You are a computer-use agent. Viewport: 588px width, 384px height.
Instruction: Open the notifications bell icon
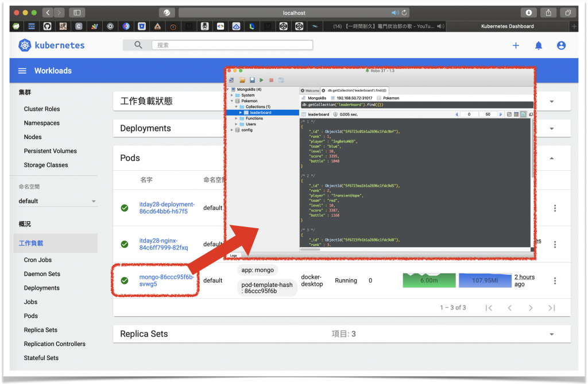click(x=539, y=45)
